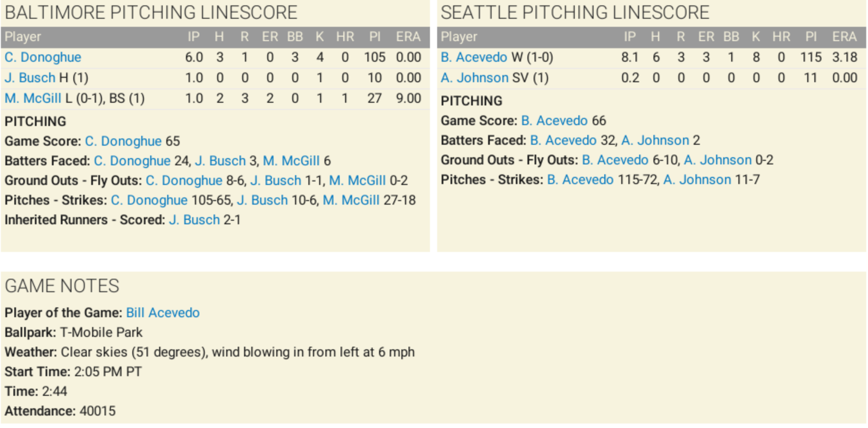Click C. Donoghue beside Baltimore Game Score
This screenshot has width=868, height=428.
[123, 141]
